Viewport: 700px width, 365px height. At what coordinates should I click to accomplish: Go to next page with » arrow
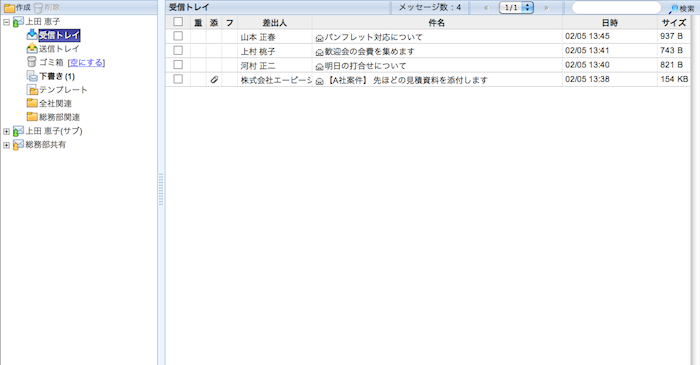pyautogui.click(x=546, y=8)
